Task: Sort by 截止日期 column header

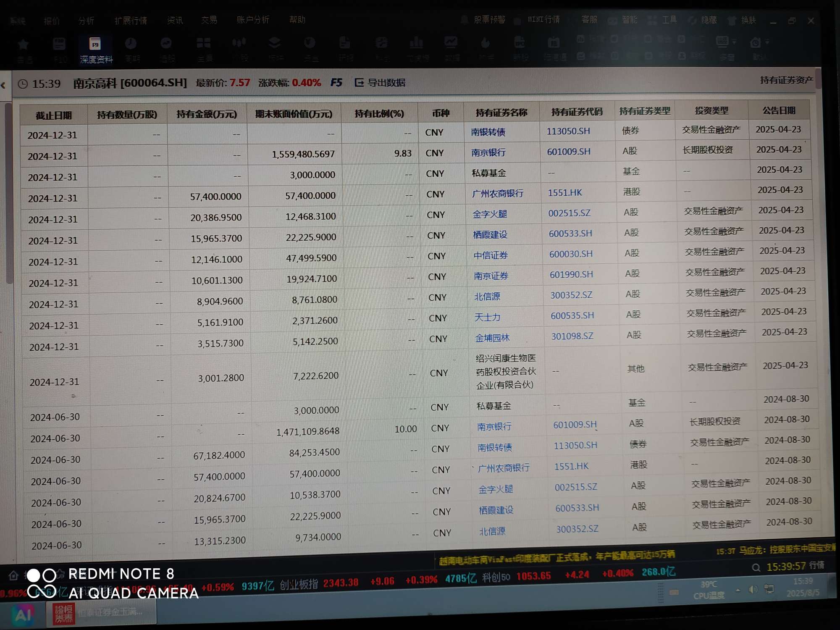Action: 53,115
